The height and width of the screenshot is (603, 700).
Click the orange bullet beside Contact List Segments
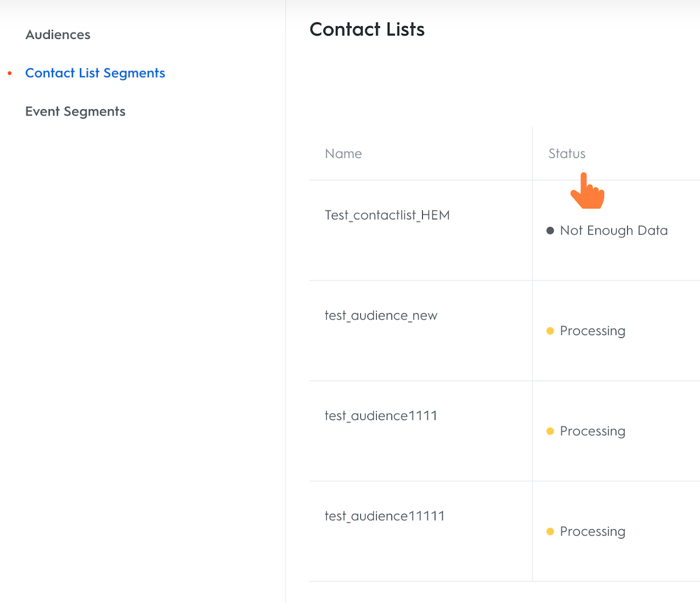pyautogui.click(x=10, y=73)
